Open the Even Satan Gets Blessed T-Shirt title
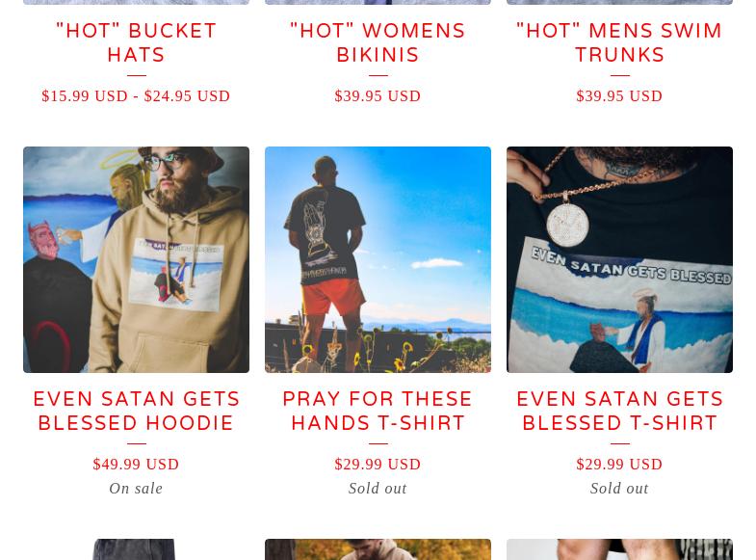The height and width of the screenshot is (560, 756). click(619, 411)
